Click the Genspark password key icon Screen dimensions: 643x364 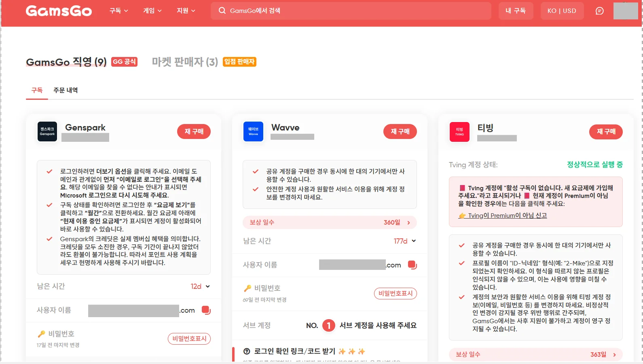[41, 334]
